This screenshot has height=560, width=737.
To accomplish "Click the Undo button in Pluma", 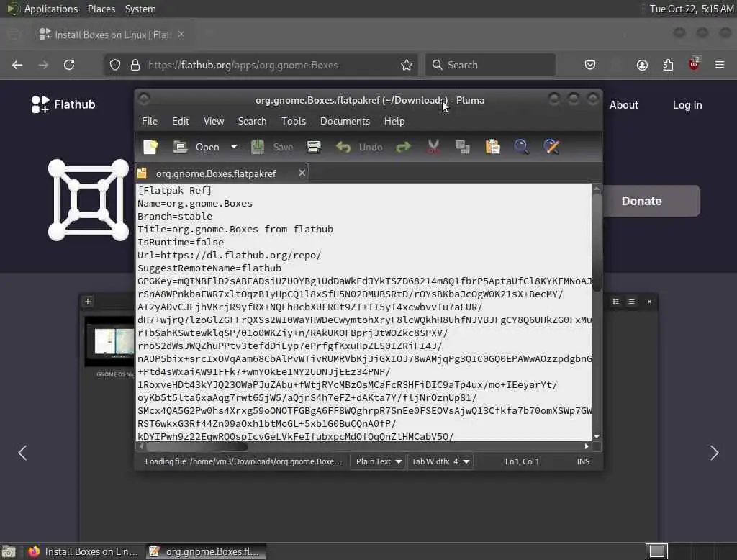I will 360,147.
